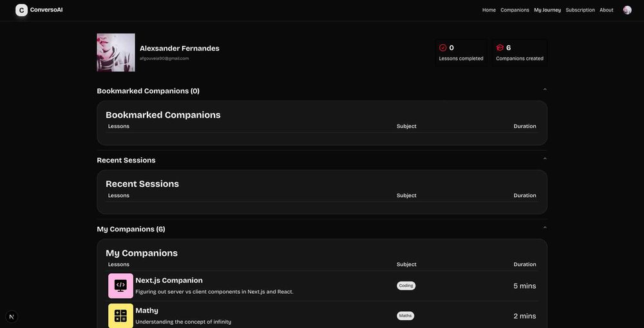Click the lessons completed checkmark icon
Viewport: 644px width, 328px height.
point(443,48)
